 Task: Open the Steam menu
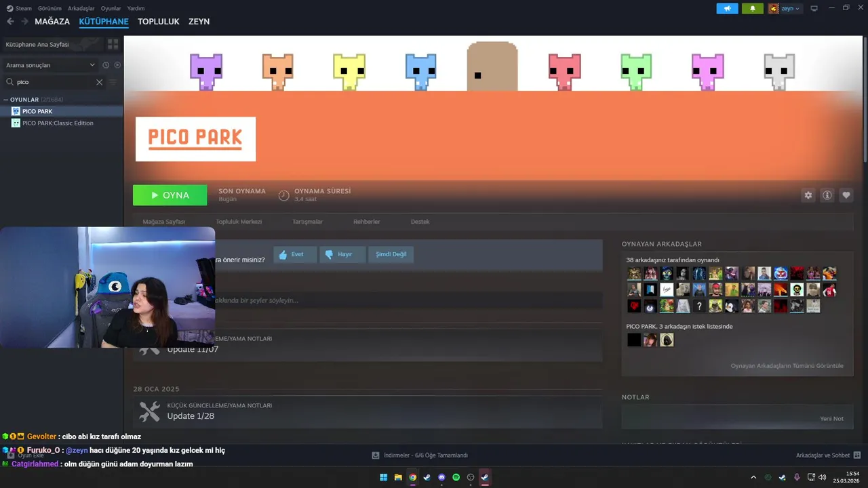click(19, 8)
